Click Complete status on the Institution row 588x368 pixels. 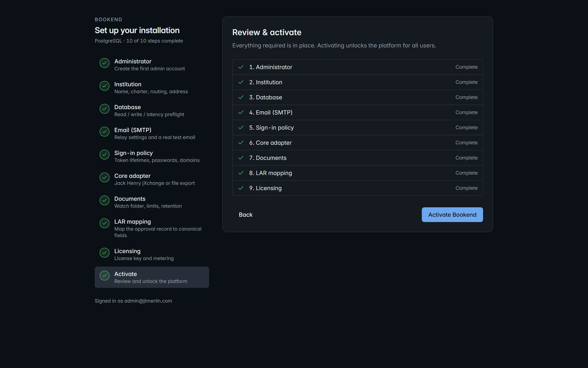click(x=466, y=82)
